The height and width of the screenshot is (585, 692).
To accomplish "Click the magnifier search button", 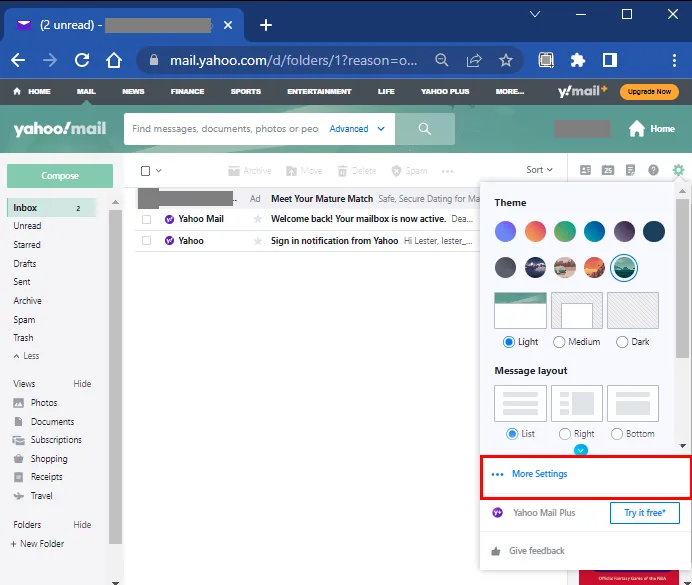I will coord(424,129).
